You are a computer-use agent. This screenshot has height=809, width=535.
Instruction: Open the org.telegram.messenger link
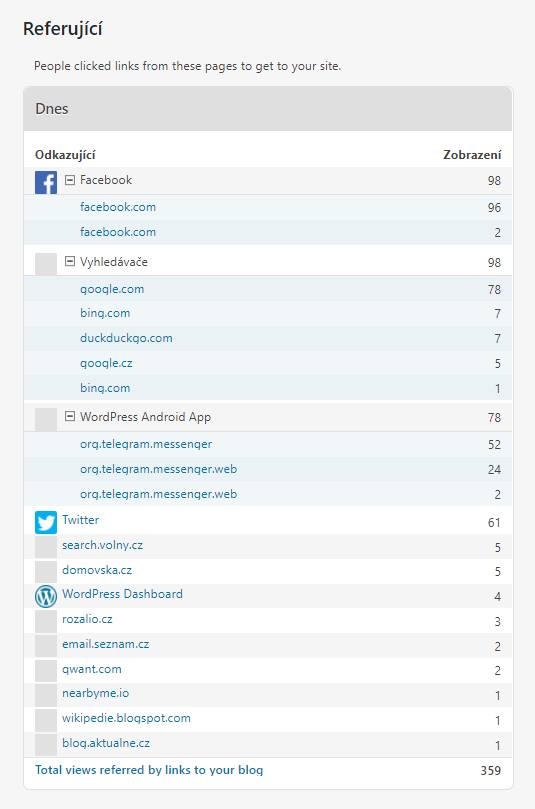click(146, 444)
